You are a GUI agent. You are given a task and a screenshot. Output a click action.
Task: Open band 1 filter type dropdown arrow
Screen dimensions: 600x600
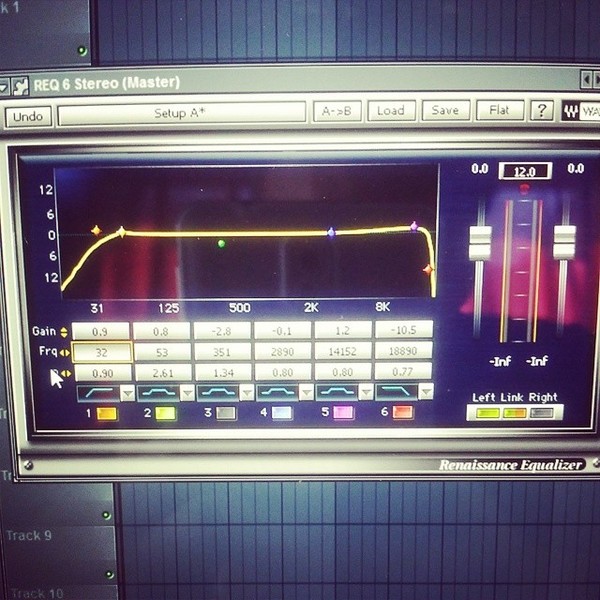click(x=128, y=393)
